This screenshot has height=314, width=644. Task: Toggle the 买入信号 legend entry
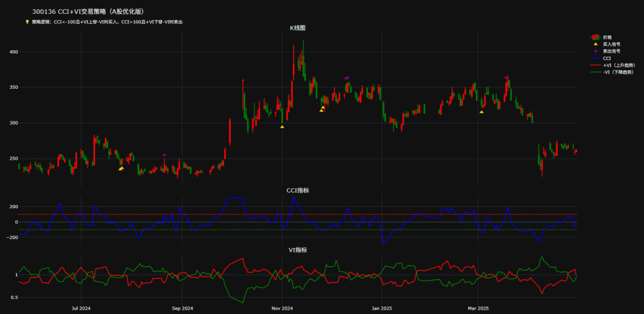pyautogui.click(x=604, y=44)
